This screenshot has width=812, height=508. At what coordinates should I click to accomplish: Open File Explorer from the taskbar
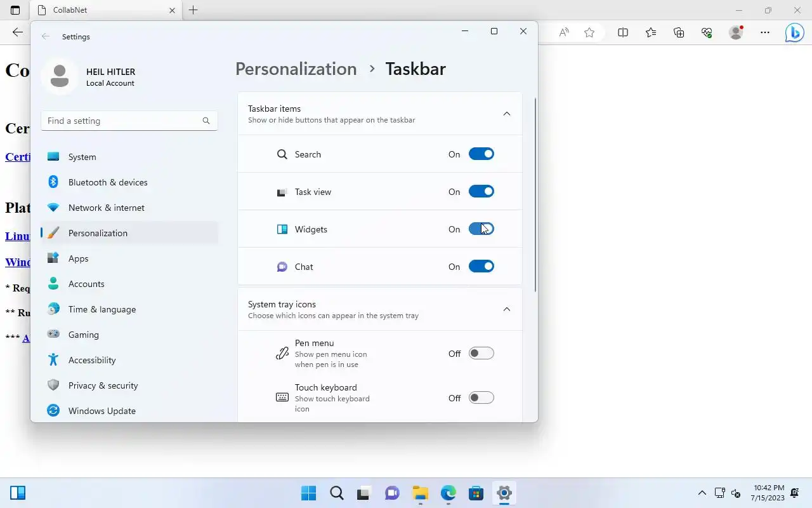tap(421, 493)
